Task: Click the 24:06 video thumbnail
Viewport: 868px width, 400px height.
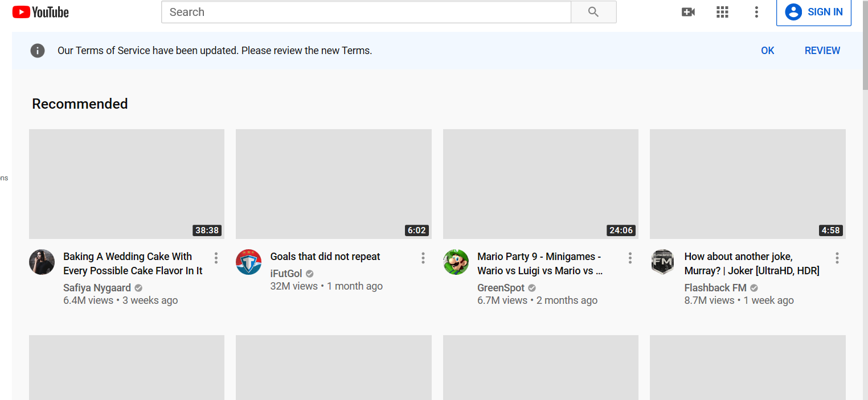Action: (541, 184)
